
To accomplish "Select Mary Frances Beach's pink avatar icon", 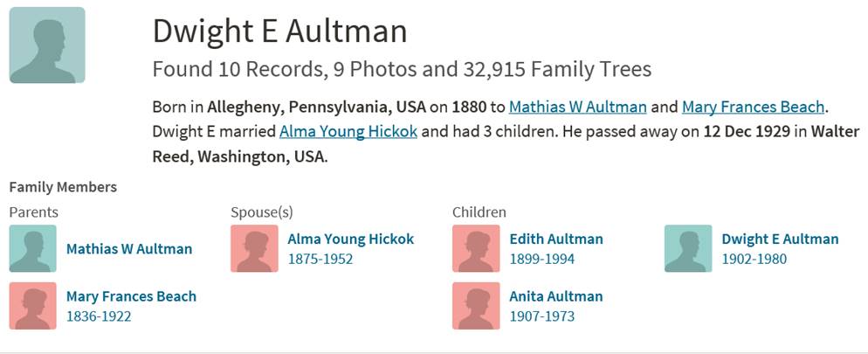I will point(32,306).
